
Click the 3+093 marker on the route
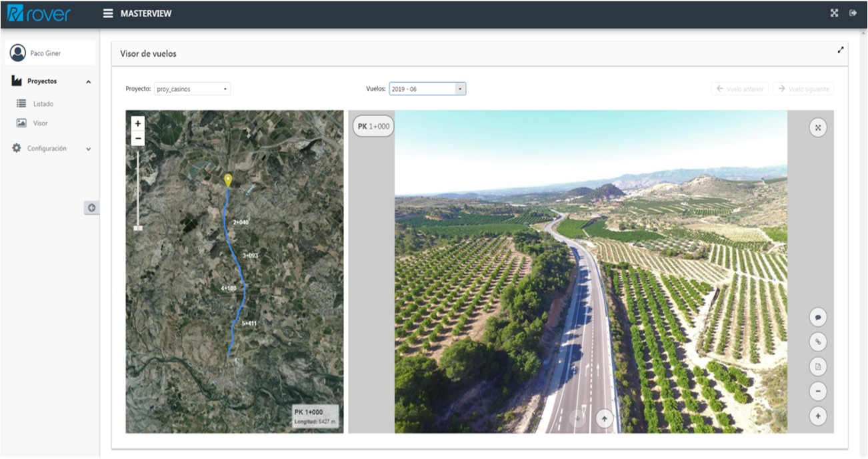pos(250,256)
